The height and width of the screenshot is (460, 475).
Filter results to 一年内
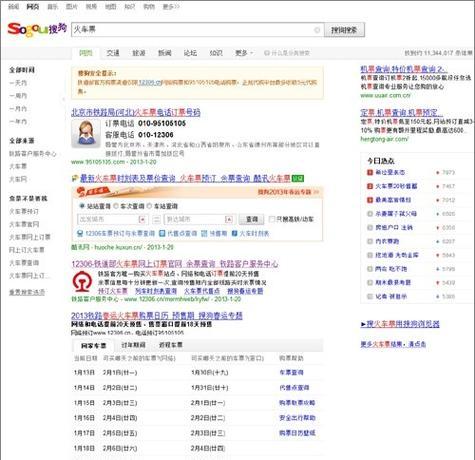(18, 122)
